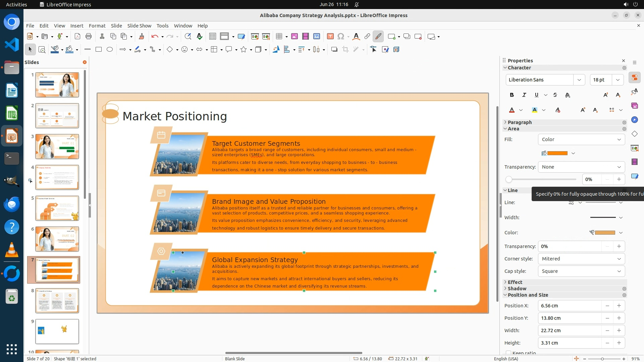Enable the Keep ratio checkbox
Viewport: 644px width, 362px height.
508,353
